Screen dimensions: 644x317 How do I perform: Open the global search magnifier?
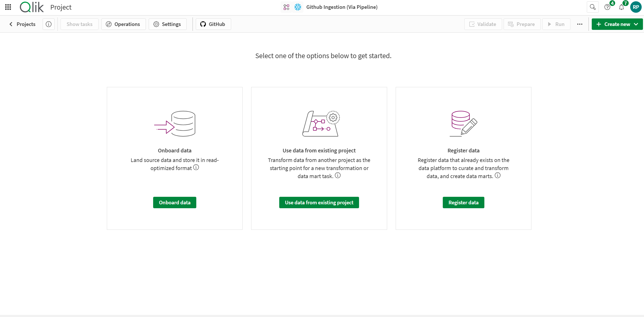(x=593, y=7)
